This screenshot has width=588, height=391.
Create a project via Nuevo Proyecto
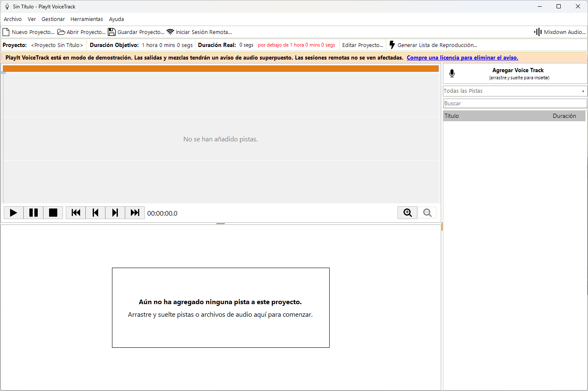tap(29, 32)
